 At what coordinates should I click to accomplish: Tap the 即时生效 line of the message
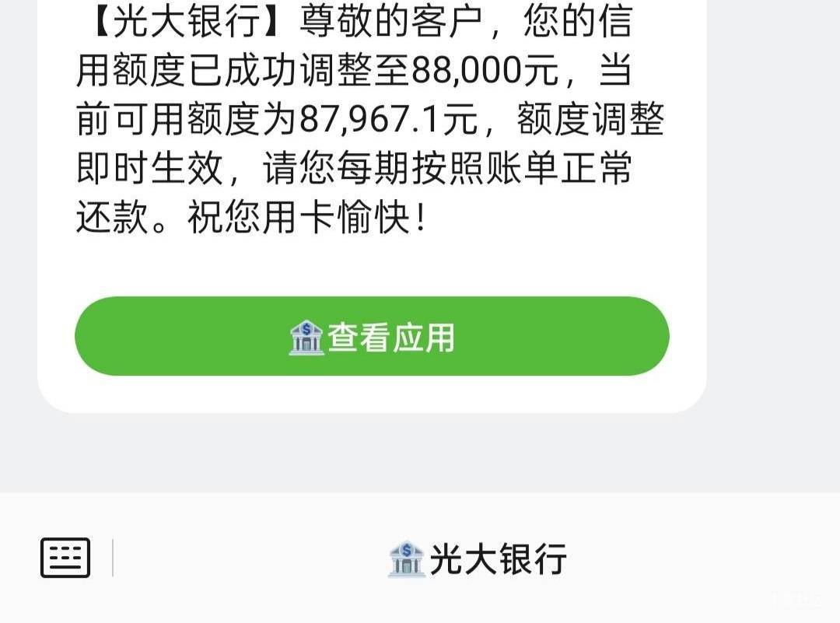point(149,168)
